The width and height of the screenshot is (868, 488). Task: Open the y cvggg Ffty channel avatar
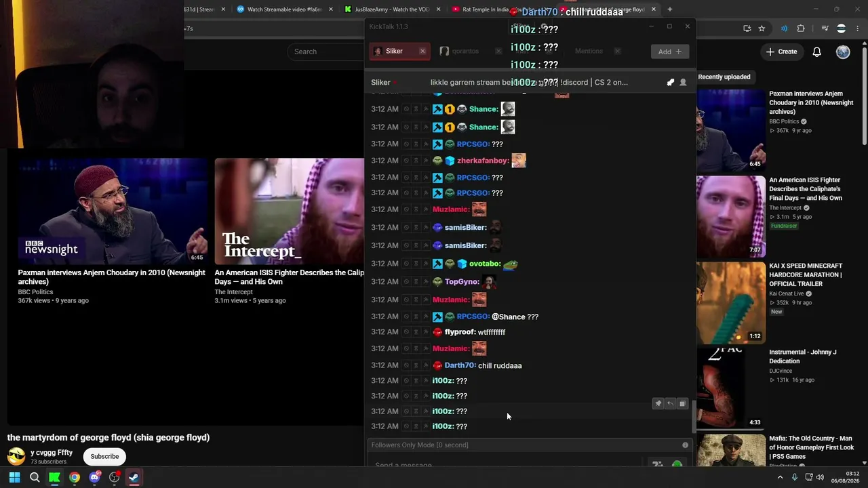(x=16, y=456)
